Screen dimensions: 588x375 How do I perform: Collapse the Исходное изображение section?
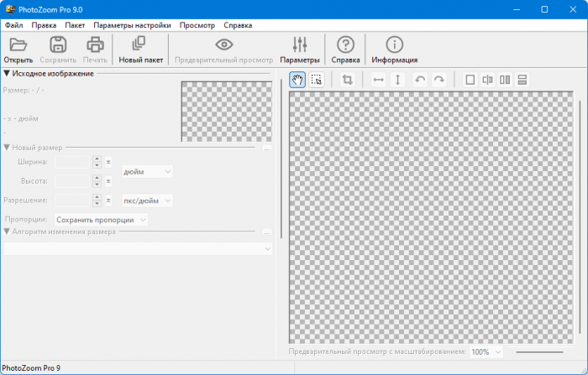[x=7, y=74]
